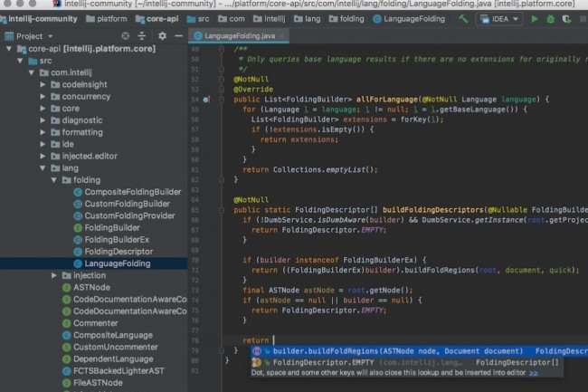The width and height of the screenshot is (588, 392).
Task: Start debugging with the bug icon
Action: (551, 18)
